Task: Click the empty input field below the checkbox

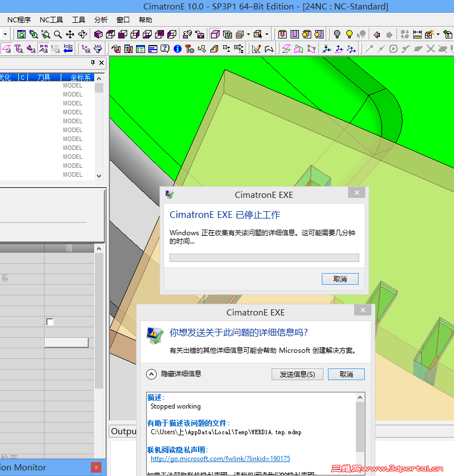Action: [66, 343]
